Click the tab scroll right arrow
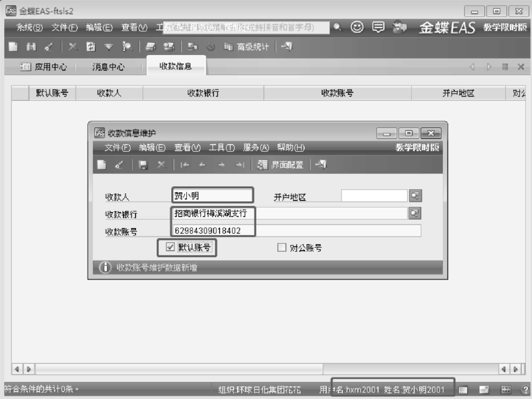 click(x=489, y=67)
